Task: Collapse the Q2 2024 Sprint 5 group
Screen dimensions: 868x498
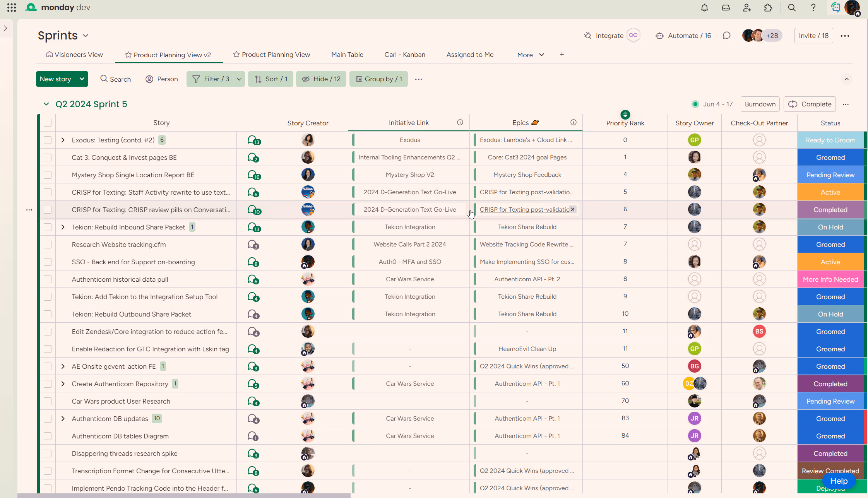Action: pyautogui.click(x=46, y=104)
